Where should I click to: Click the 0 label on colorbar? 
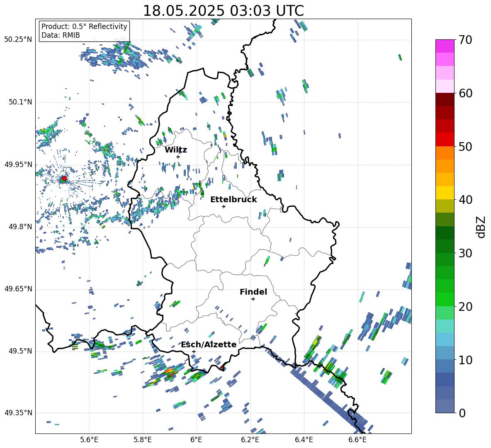[462, 413]
